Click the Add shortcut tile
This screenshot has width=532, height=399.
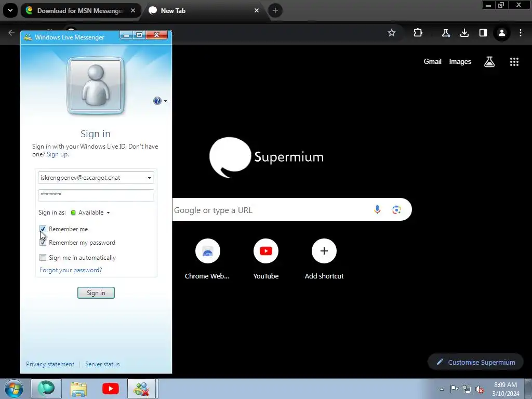click(x=324, y=259)
